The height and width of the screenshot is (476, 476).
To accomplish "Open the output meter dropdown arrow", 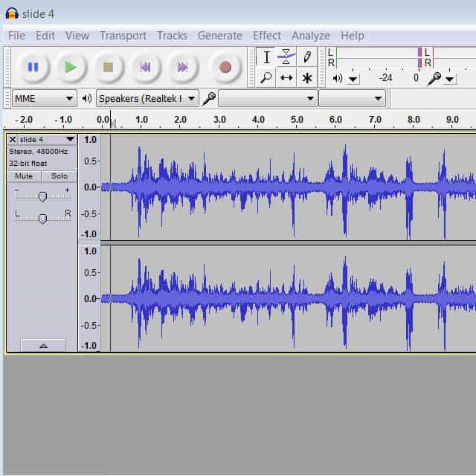I will [353, 80].
